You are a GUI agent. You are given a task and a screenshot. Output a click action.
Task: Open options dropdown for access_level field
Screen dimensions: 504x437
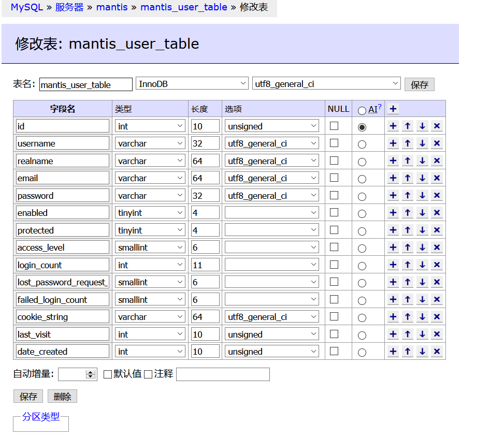pyautogui.click(x=272, y=247)
